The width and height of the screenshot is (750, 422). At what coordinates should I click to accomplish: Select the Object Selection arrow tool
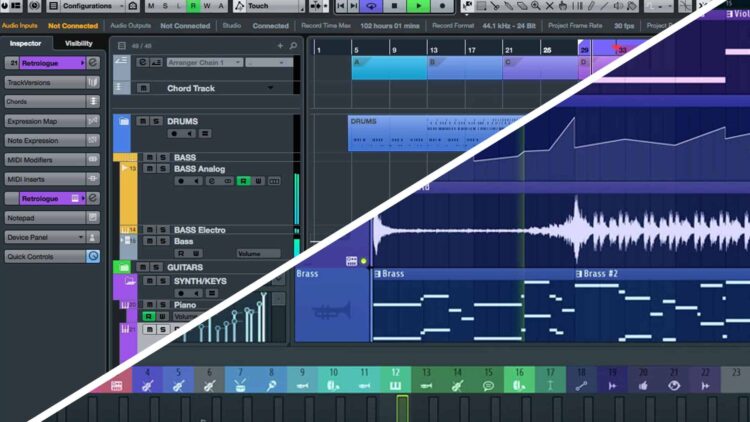[x=468, y=6]
